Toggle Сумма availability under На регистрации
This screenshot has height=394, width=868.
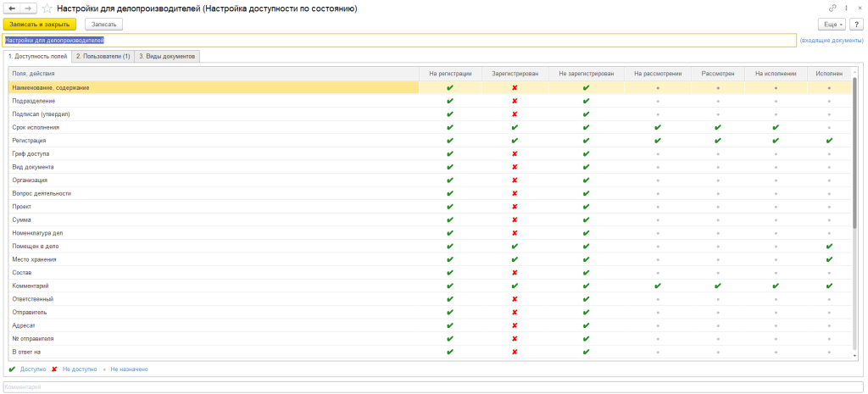click(x=450, y=220)
